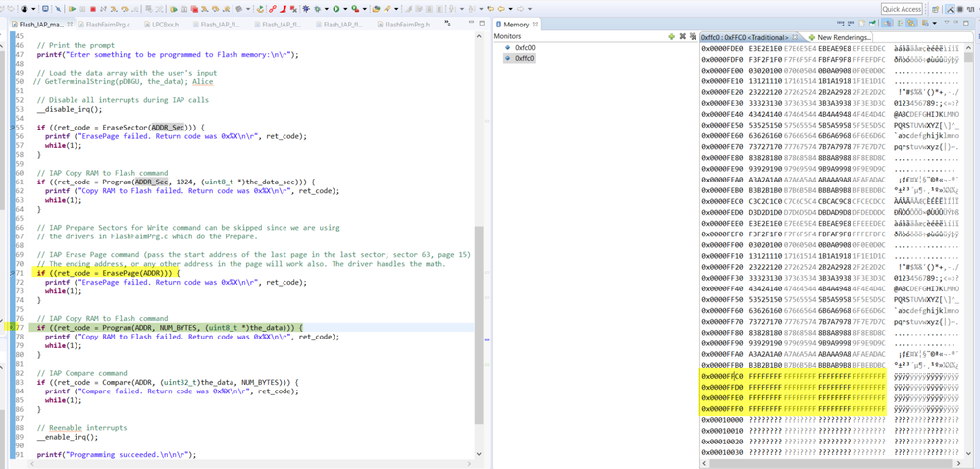Open the Run launch dropdown arrow

345,9
